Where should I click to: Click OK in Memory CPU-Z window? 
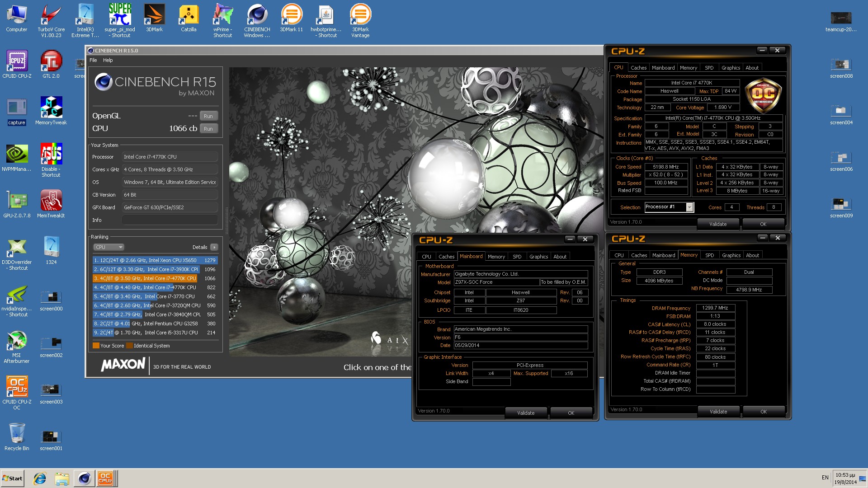coord(764,412)
